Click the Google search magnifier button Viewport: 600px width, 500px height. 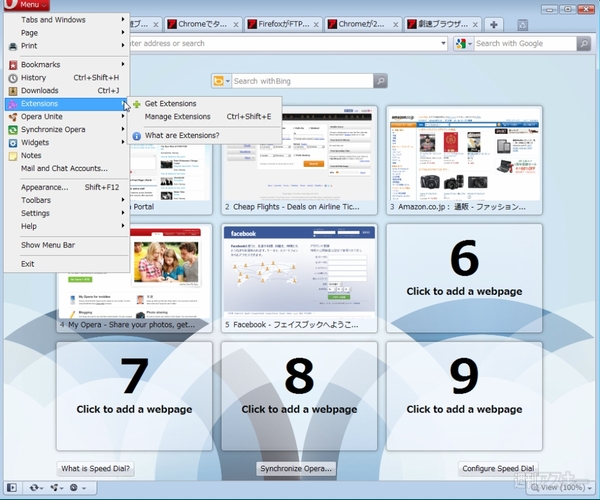584,44
